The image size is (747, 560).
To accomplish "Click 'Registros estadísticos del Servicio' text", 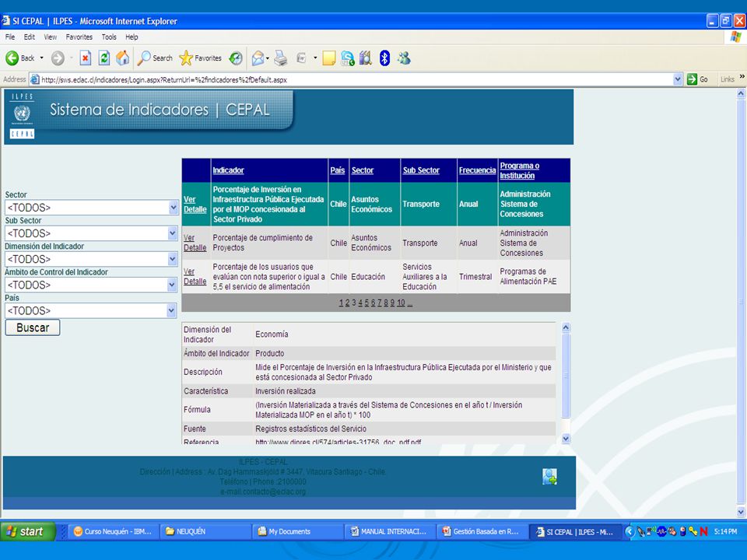I will 310,429.
